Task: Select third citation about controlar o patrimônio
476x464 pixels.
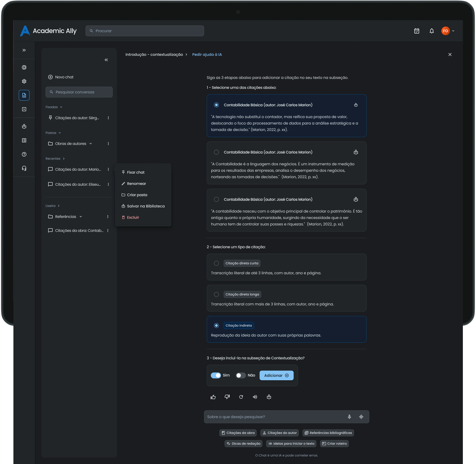Action: click(216, 200)
